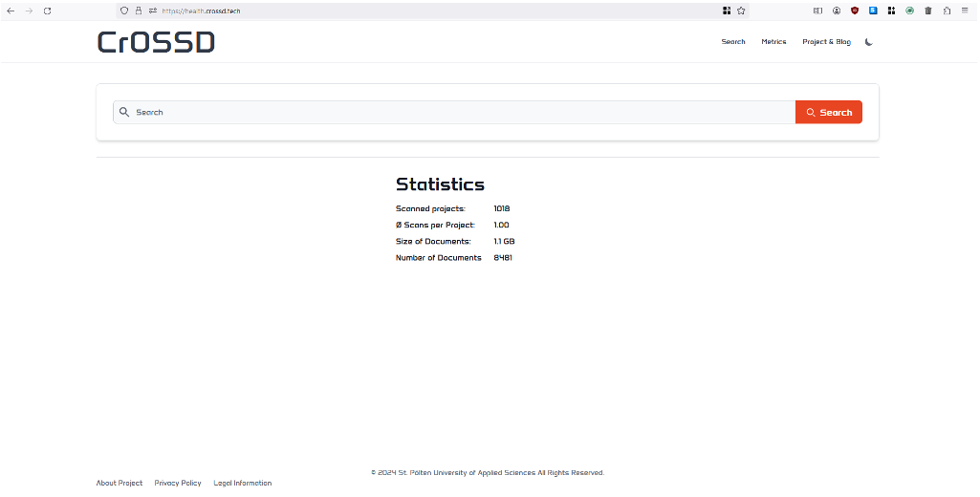Open the extensions puzzle piece icon
Screen dimensions: 980x497
[947, 11]
